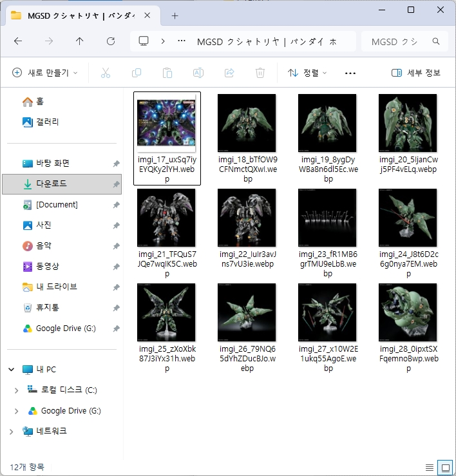Select thumbnail imgi_23_fR1MB6grTMU9eLbB.webp
This screenshot has width=456, height=476.
327,218
